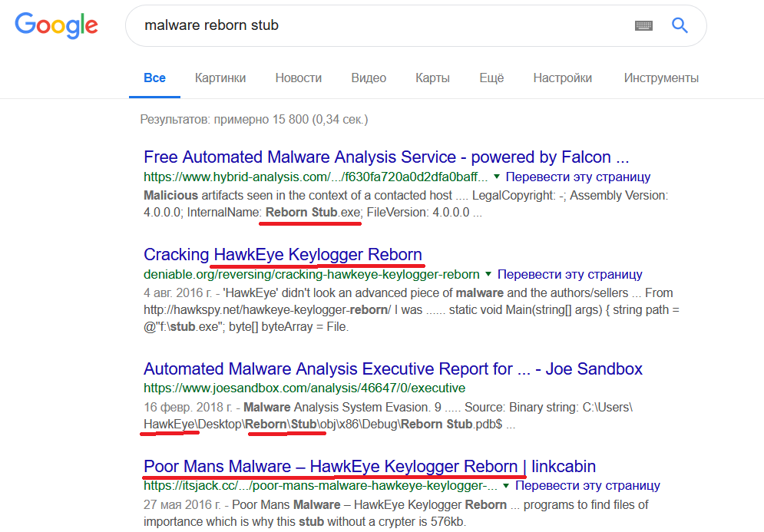Click '576kb' text in last snippet
764x532 pixels.
tap(448, 522)
